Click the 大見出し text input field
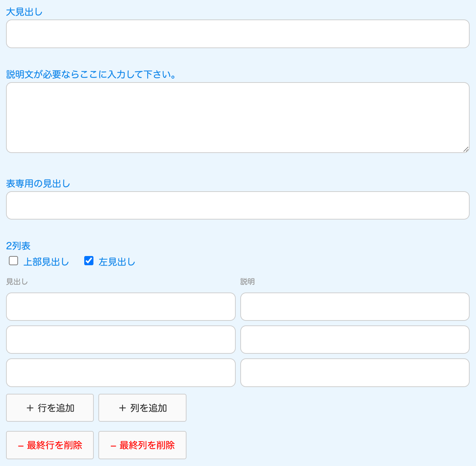This screenshot has height=466, width=476. pos(238,34)
